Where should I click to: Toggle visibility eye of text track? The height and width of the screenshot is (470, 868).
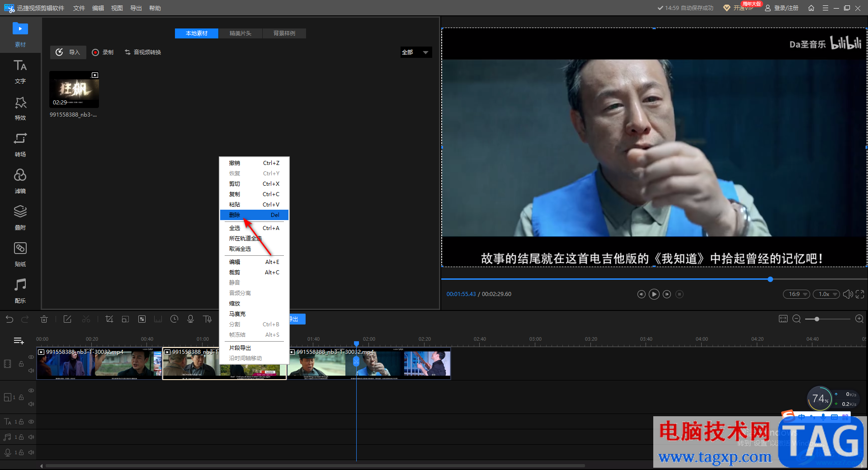point(31,422)
